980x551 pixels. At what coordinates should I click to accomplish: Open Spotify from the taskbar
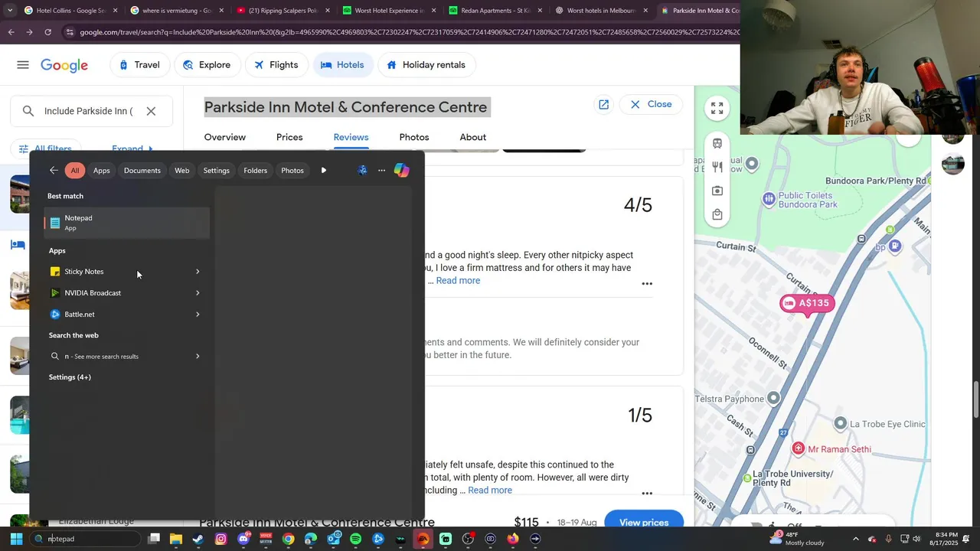(x=356, y=539)
